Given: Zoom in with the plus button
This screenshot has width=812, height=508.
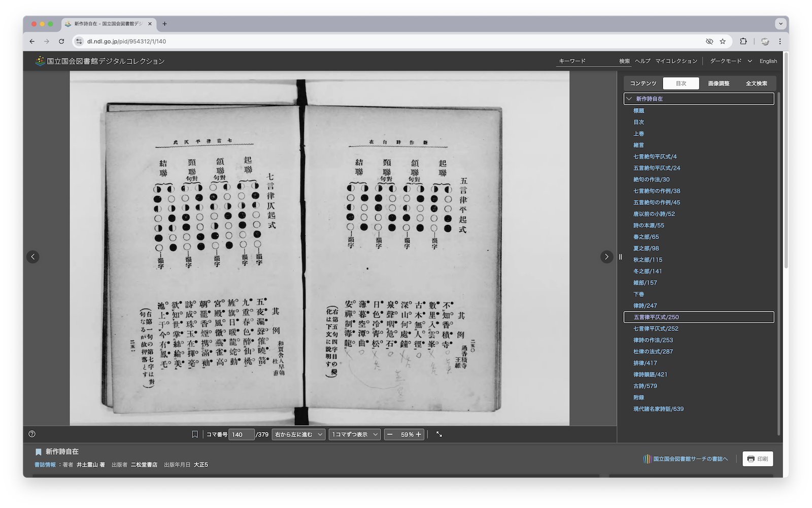Looking at the screenshot, I should [x=419, y=434].
